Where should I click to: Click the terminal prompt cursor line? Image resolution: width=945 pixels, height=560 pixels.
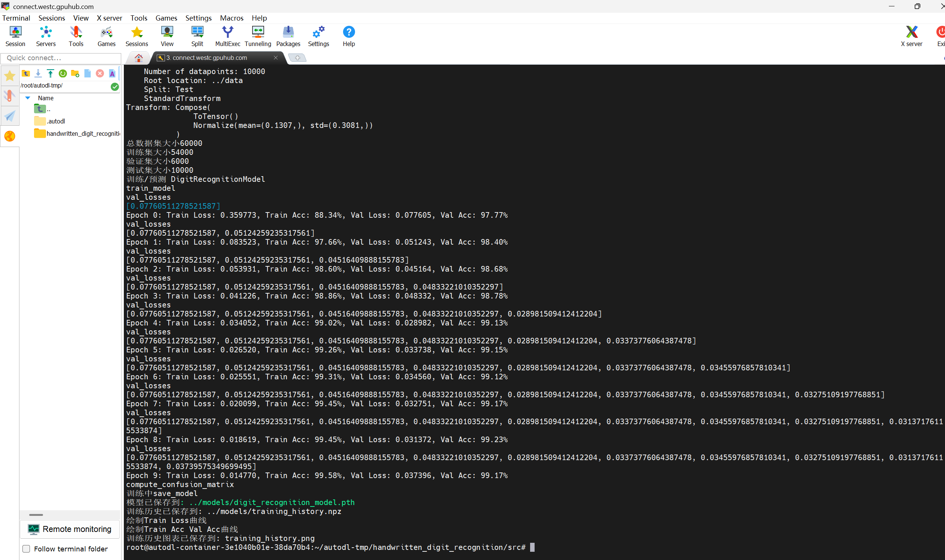(x=330, y=547)
